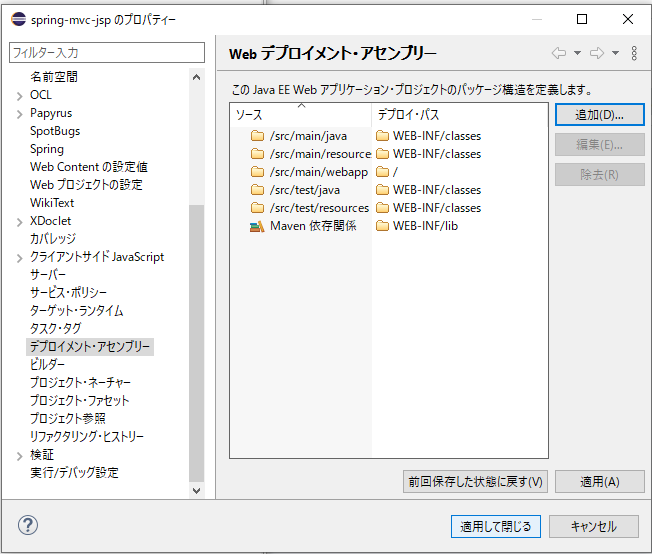
Task: Open 実行/デバッグ設定 page
Action: [74, 472]
